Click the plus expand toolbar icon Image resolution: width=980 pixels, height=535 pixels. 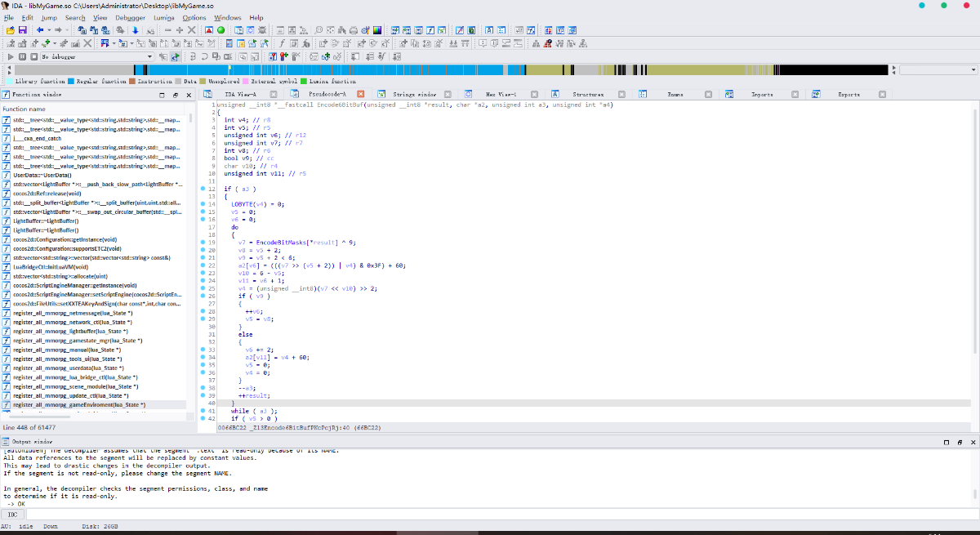(x=180, y=30)
